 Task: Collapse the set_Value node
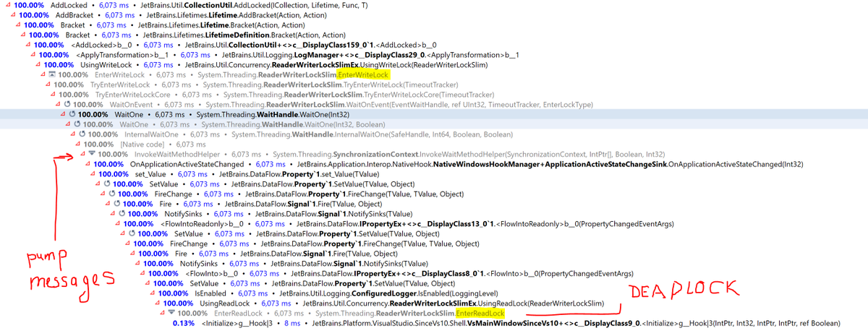click(93, 174)
